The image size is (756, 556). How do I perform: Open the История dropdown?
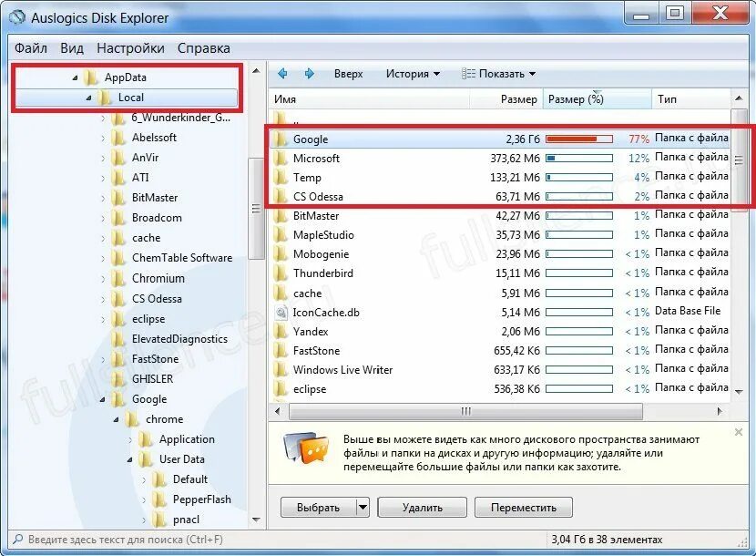(x=413, y=74)
